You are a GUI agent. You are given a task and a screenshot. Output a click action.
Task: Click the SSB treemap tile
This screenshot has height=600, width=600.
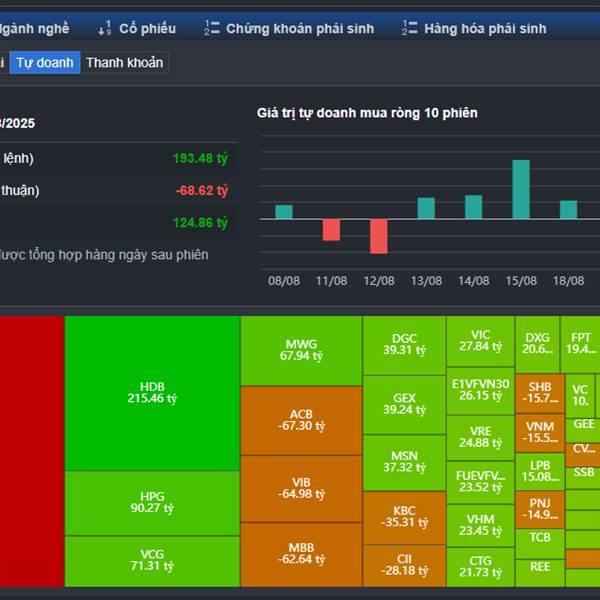coord(583,478)
